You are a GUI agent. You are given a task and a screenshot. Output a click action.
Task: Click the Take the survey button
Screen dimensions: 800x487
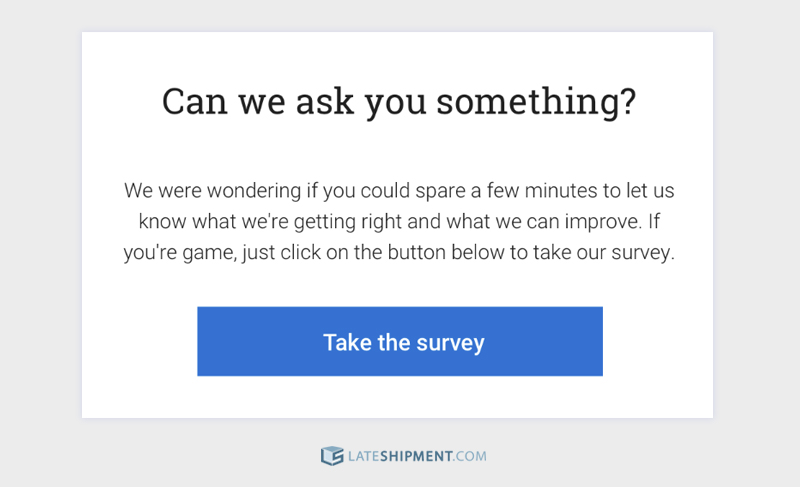(x=400, y=341)
